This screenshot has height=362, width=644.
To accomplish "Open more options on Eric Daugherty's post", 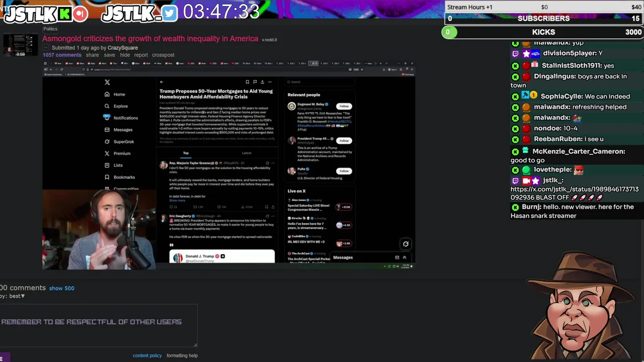I will point(273,216).
